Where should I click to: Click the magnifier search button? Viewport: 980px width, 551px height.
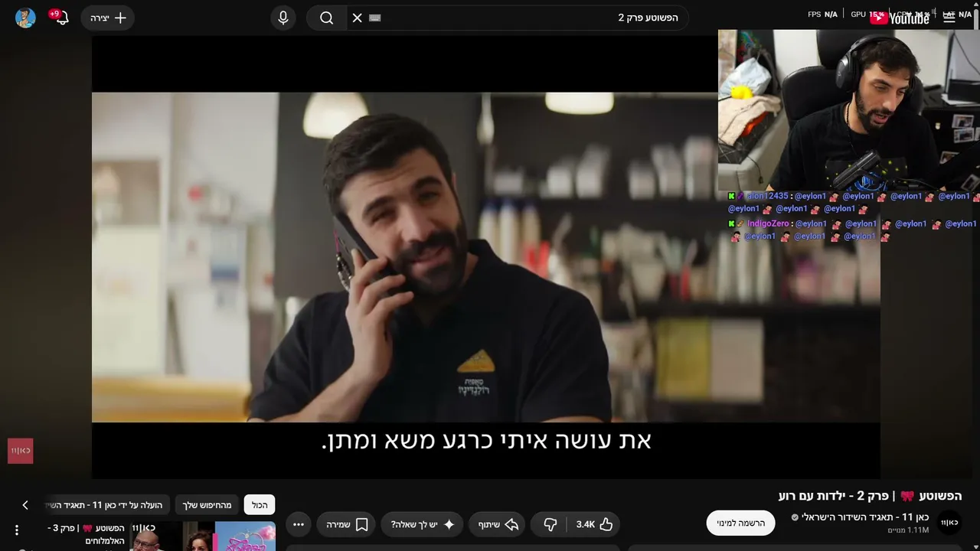[x=326, y=18]
